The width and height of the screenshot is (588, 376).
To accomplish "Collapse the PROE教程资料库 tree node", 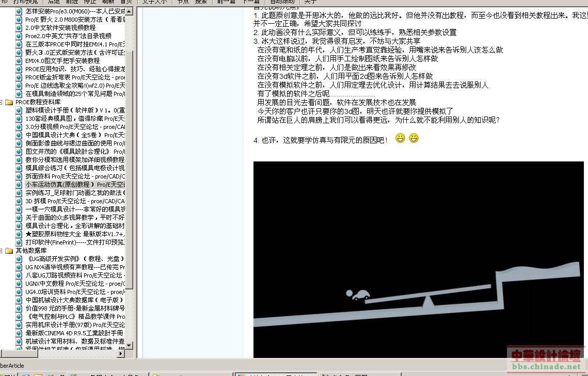I will tap(1, 102).
